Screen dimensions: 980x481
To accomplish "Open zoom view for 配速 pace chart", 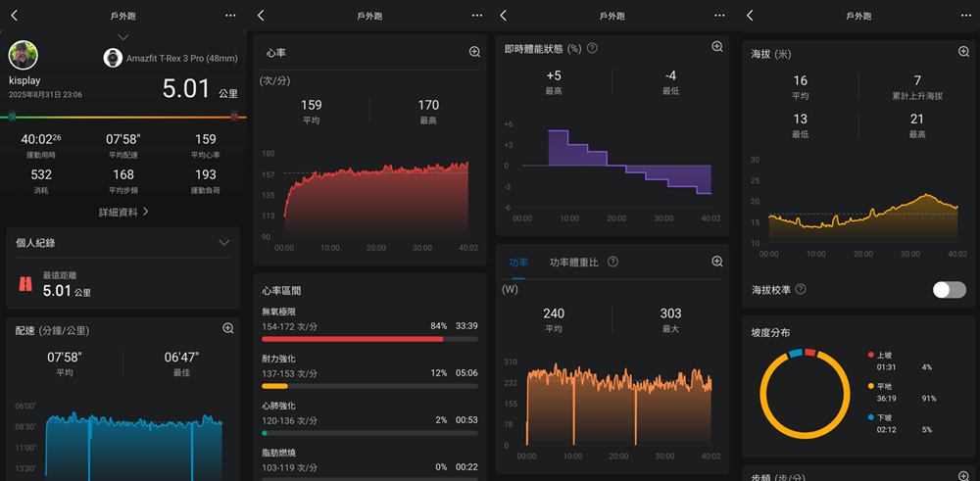I will (228, 329).
